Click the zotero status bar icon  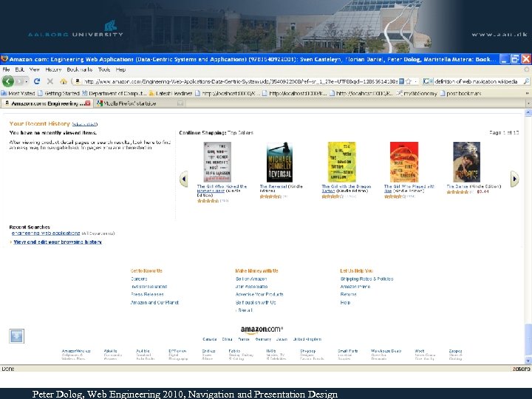pyautogui.click(x=521, y=369)
